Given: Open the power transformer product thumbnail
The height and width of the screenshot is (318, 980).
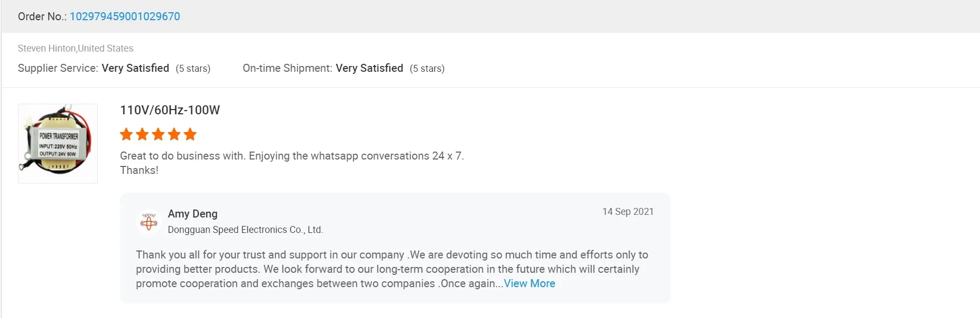Looking at the screenshot, I should pos(58,144).
